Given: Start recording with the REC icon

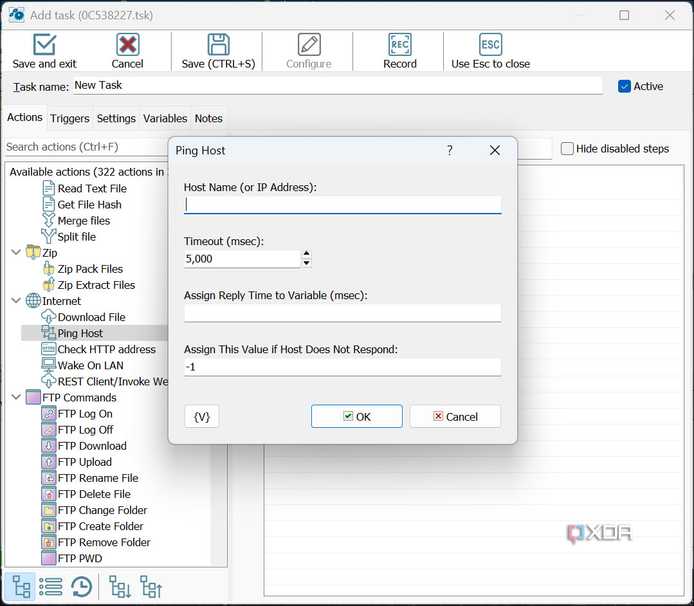Looking at the screenshot, I should (x=400, y=45).
